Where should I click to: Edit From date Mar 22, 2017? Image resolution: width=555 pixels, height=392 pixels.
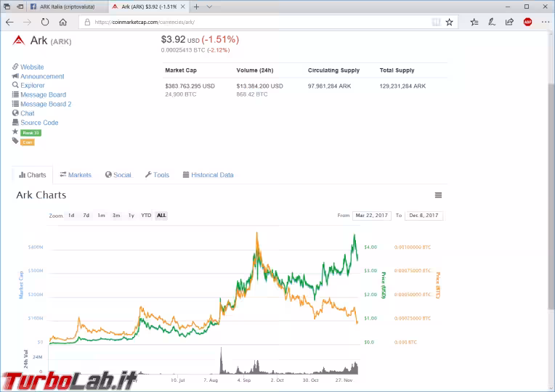coord(372,216)
